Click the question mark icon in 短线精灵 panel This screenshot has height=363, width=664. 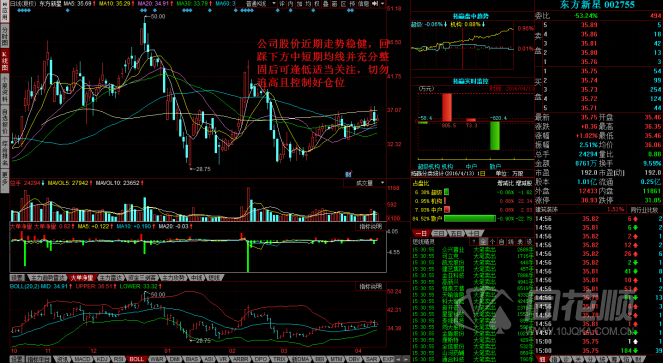click(x=473, y=241)
